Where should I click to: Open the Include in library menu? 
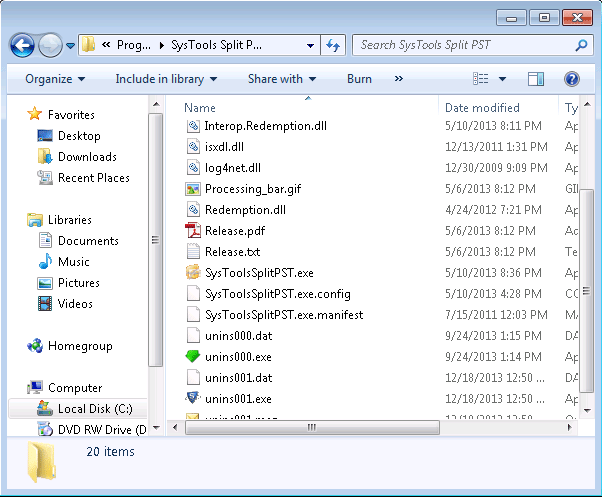pyautogui.click(x=166, y=79)
